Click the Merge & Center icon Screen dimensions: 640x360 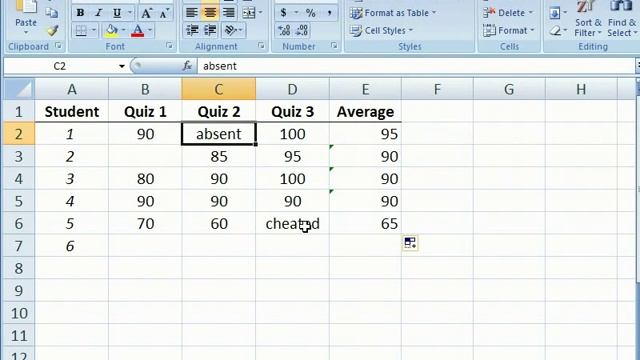249,13
